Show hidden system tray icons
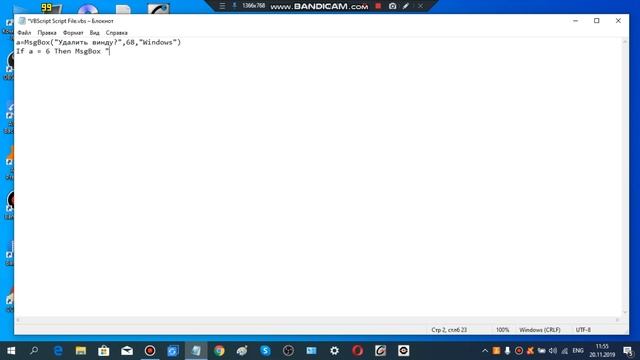Viewport: 640px width, 360px height. point(484,351)
